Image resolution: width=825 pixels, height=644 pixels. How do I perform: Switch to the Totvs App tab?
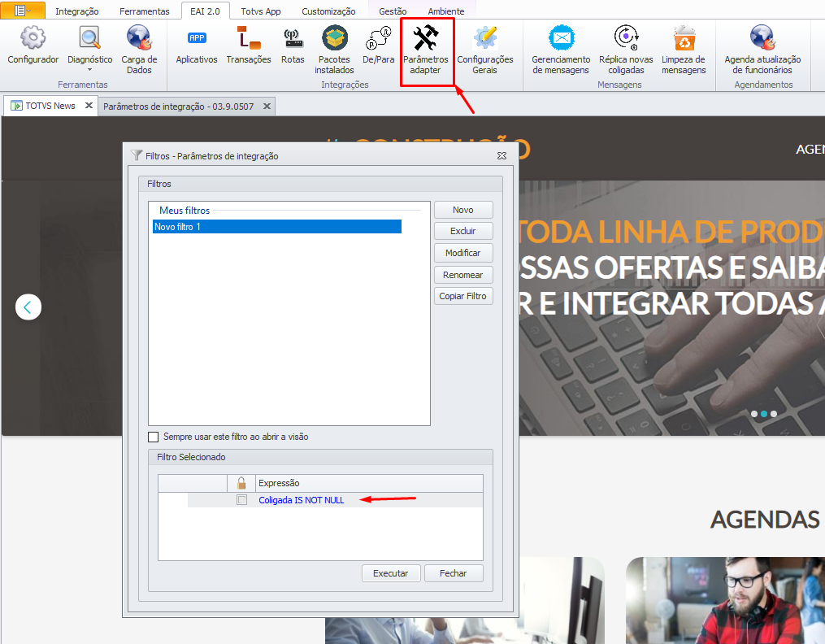(x=261, y=11)
